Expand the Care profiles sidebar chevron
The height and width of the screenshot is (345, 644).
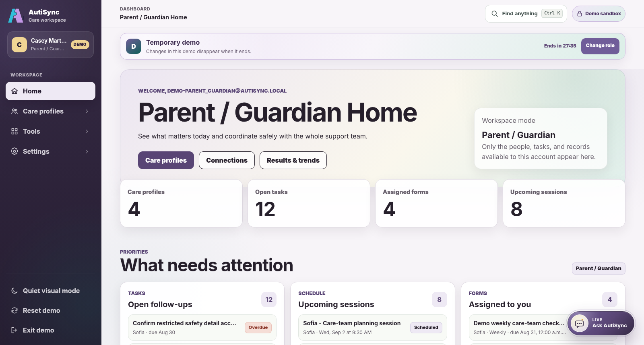click(87, 111)
